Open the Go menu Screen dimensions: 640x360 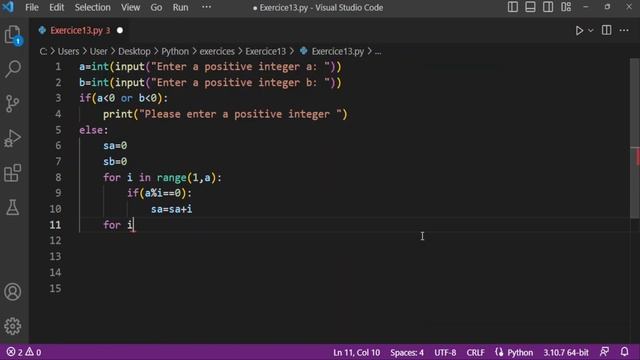click(x=156, y=7)
